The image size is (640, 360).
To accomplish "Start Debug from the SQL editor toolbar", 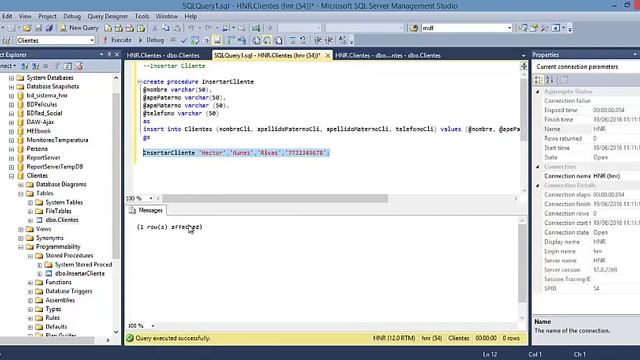I will [x=151, y=40].
